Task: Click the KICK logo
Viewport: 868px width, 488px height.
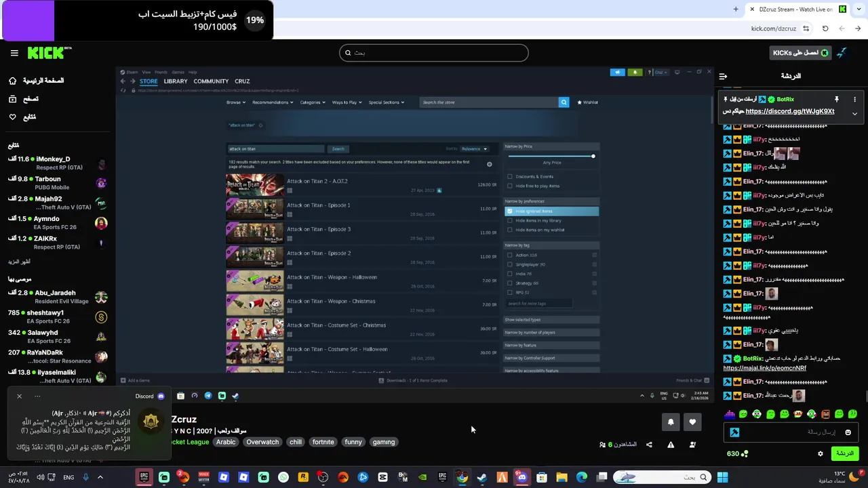Action: point(49,53)
